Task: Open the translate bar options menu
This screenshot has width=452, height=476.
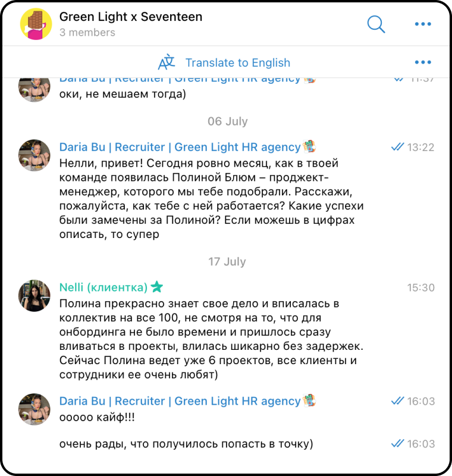Action: pos(423,62)
